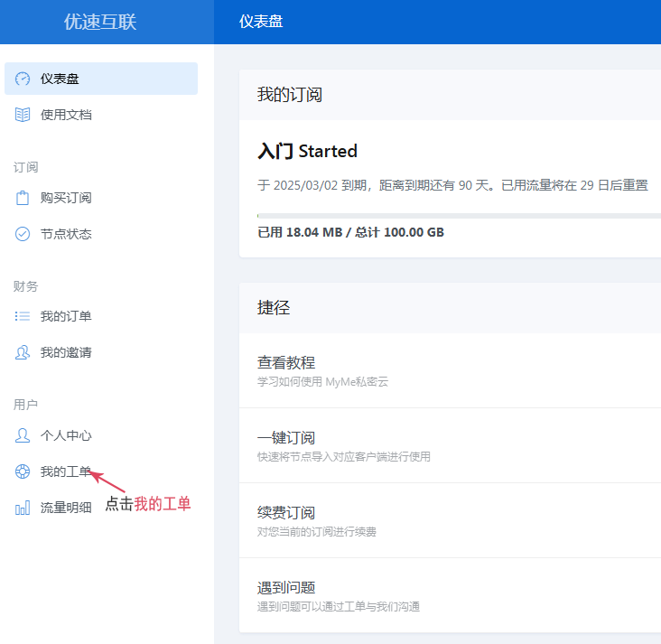Open 遇到问题 shortcut to contact support
Screen dimensions: 661x644
(x=286, y=587)
